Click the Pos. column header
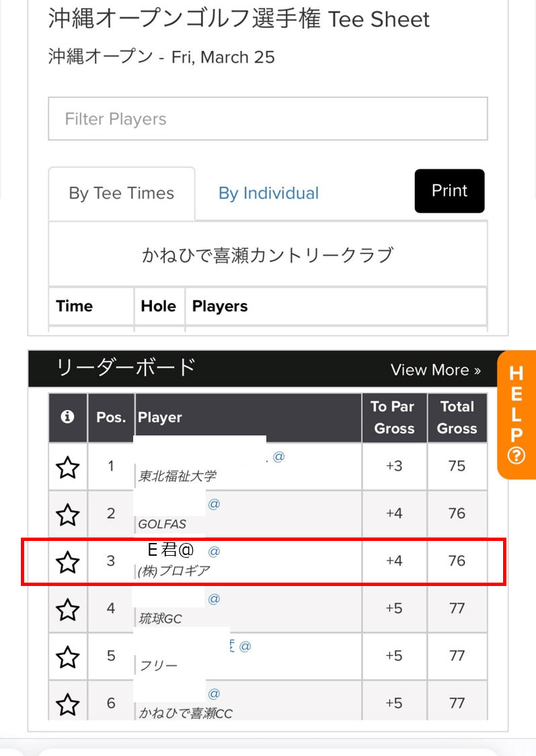The image size is (536, 756). pyautogui.click(x=111, y=417)
